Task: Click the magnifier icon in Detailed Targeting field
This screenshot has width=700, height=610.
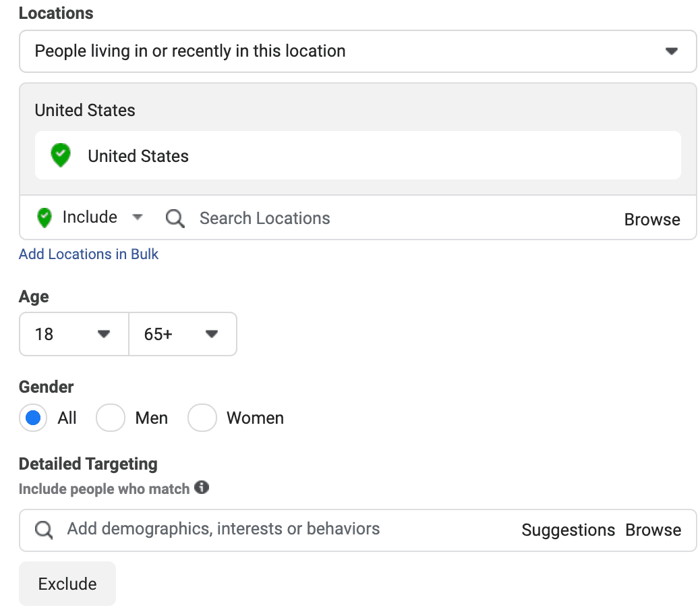Action: (44, 530)
